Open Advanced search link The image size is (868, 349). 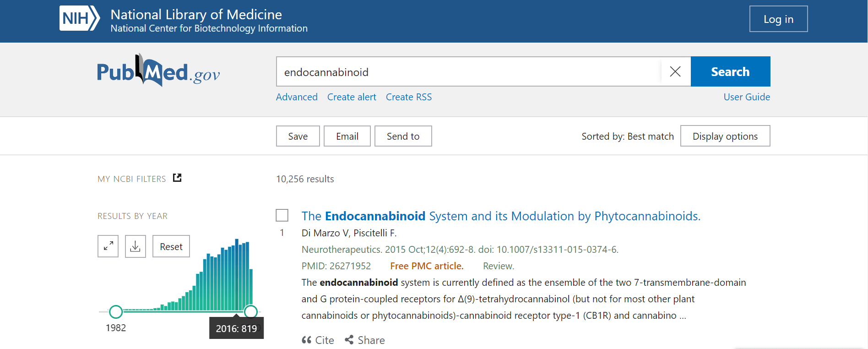[297, 97]
